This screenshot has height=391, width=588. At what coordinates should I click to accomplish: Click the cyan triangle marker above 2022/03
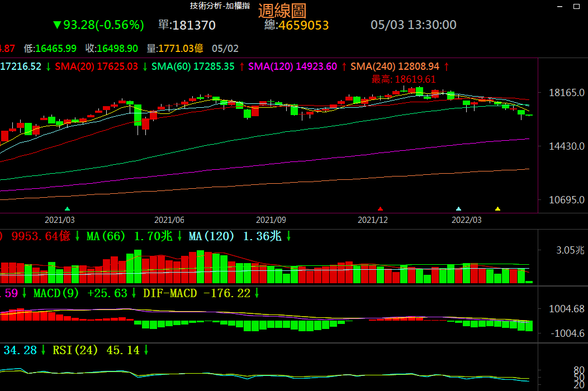(459, 208)
